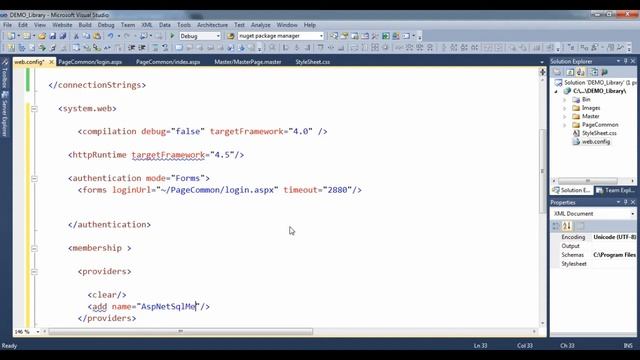Pin the Solution Explorer panel

coord(626,61)
